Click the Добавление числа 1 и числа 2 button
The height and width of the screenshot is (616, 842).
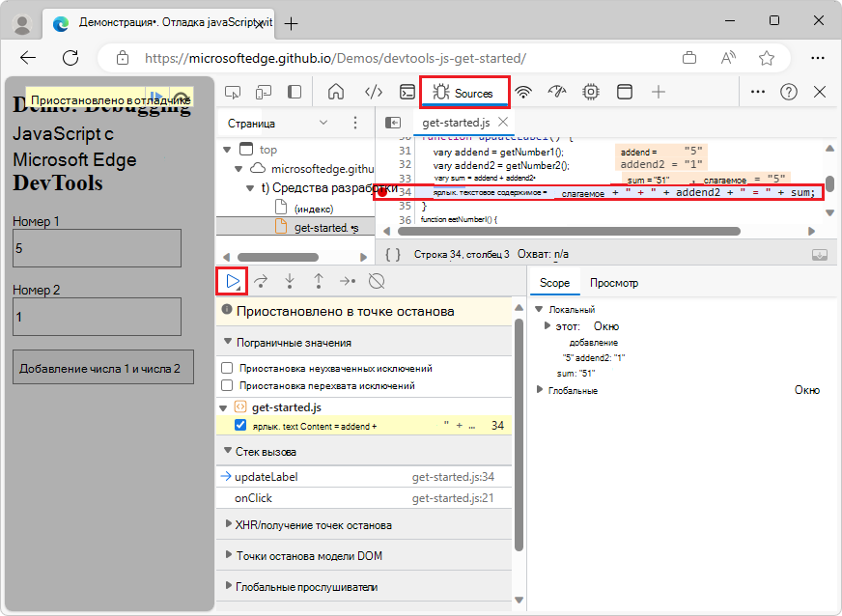(x=103, y=368)
